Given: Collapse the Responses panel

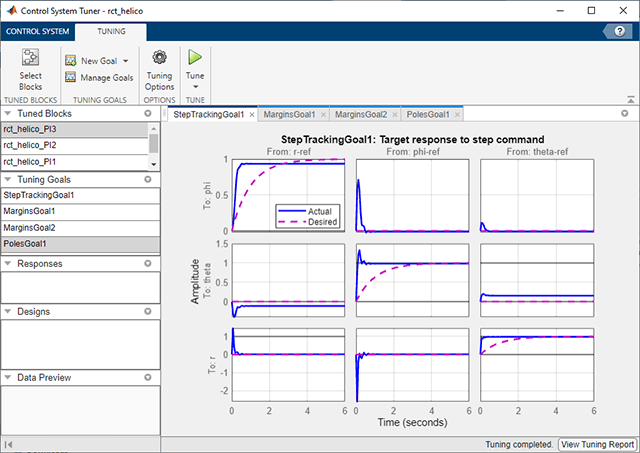Looking at the screenshot, I should (8, 264).
